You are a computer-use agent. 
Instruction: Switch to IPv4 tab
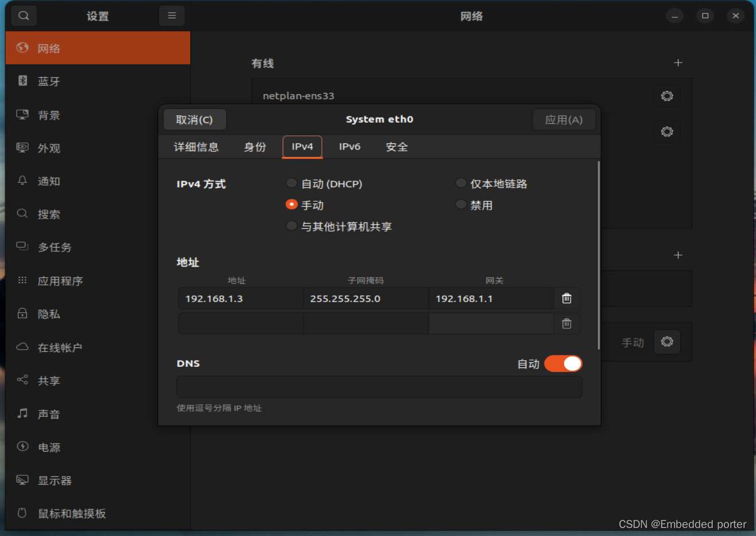302,147
